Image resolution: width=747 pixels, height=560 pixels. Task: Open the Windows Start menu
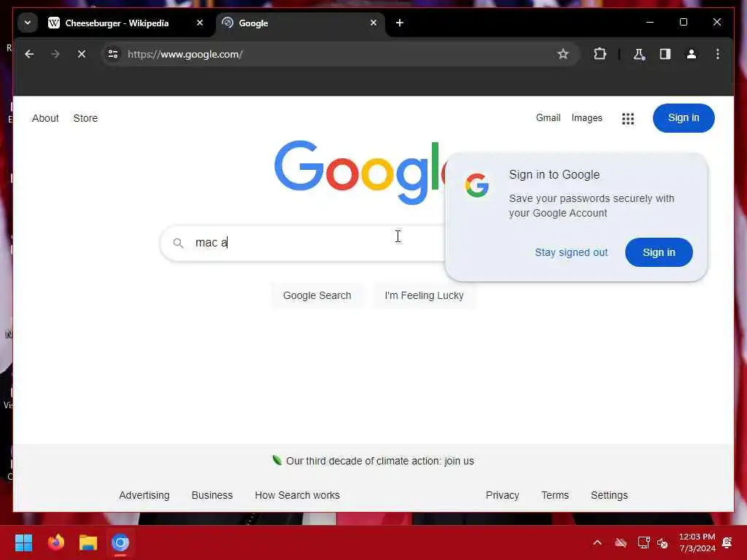(x=23, y=542)
